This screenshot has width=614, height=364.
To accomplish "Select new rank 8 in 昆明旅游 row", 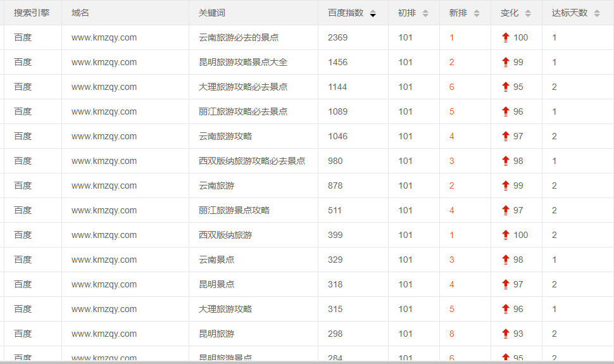I will 451,334.
